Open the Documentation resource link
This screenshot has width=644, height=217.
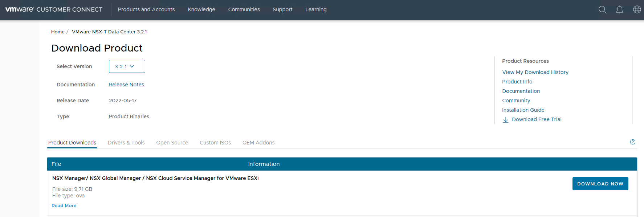coord(521,91)
